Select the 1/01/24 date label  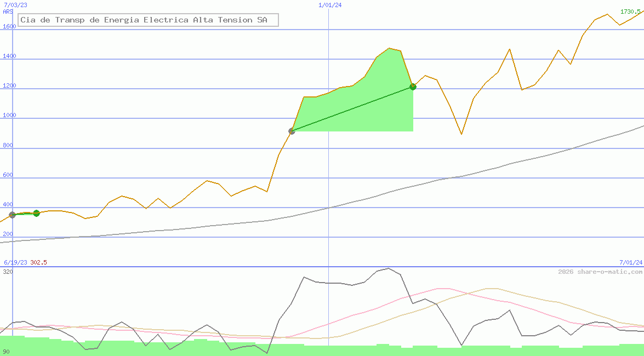point(330,5)
